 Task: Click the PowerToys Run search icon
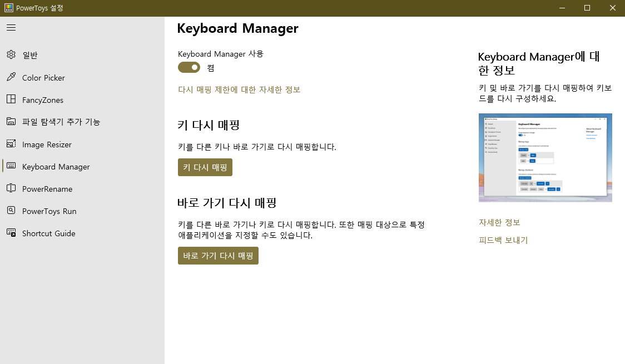(x=11, y=211)
